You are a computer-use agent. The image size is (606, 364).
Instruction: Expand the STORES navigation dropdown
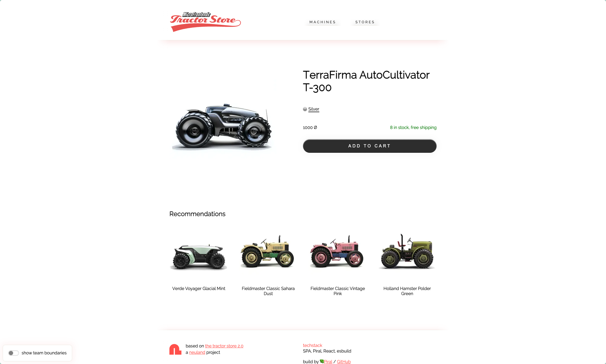pyautogui.click(x=364, y=22)
